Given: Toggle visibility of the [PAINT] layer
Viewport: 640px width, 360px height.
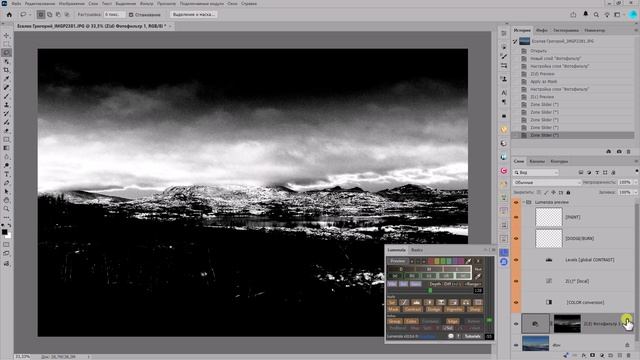Looking at the screenshot, I should tap(516, 217).
